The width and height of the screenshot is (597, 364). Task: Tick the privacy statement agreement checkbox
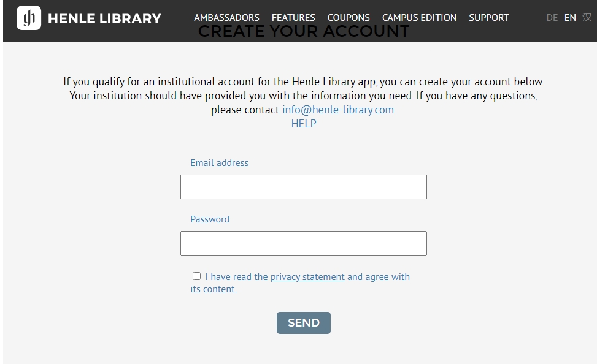(196, 276)
